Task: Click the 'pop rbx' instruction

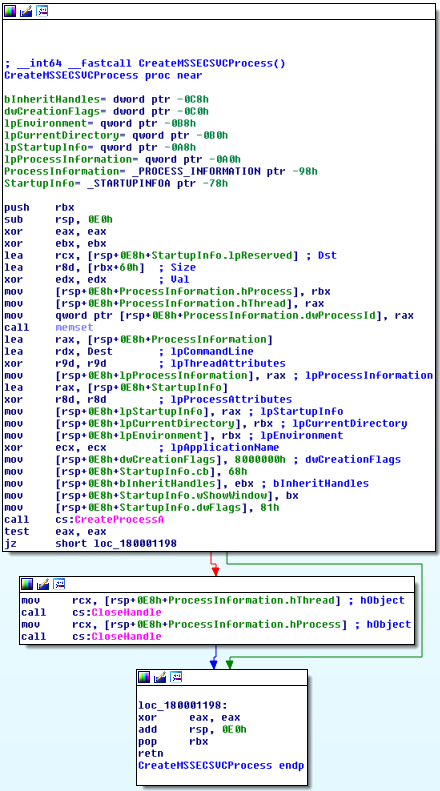Action: coord(173,742)
